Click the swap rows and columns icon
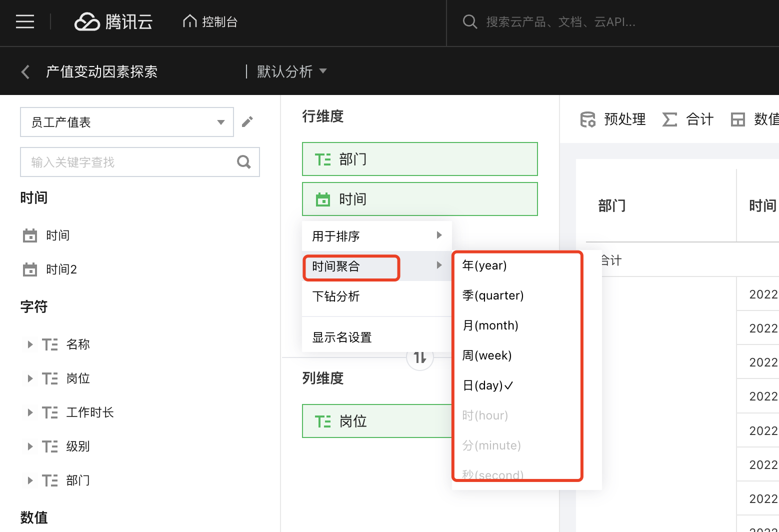Screen dimensions: 779x532 coord(420,357)
